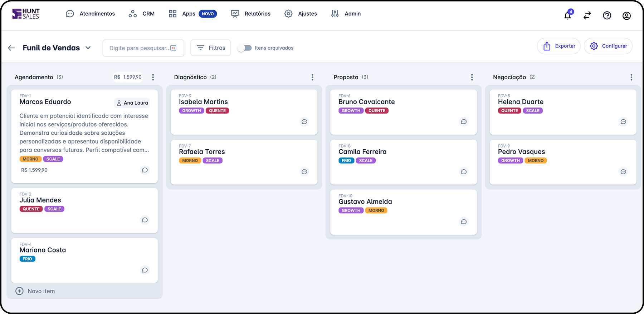Click the plus icon beside Novo item

point(19,291)
